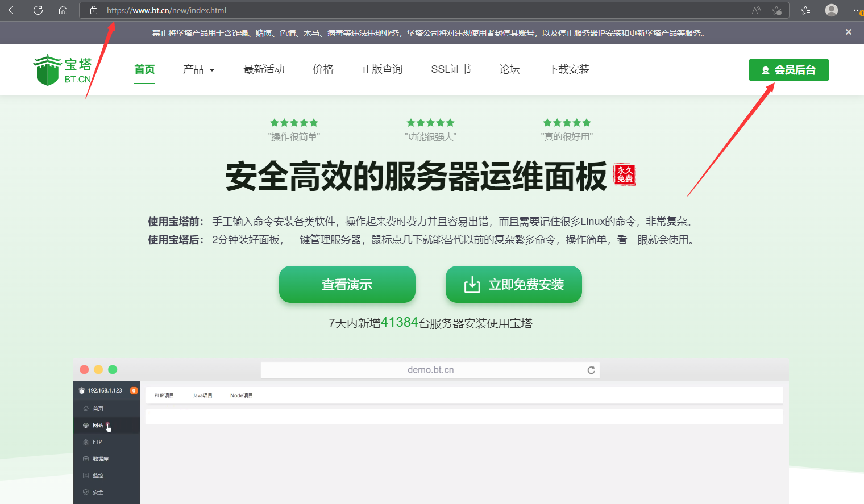The image size is (864, 504).
Task: Click the yellow dot in demo window
Action: (x=98, y=369)
